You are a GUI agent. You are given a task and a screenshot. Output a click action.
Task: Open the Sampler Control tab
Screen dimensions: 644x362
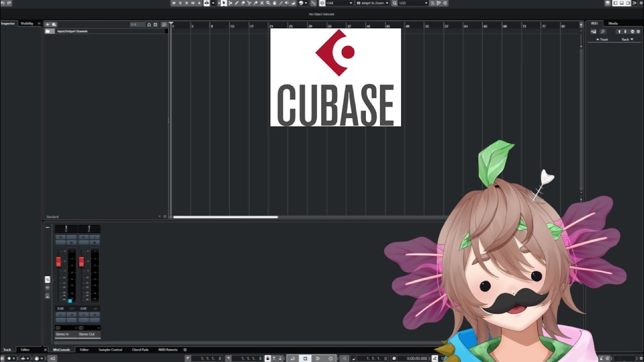tap(110, 349)
